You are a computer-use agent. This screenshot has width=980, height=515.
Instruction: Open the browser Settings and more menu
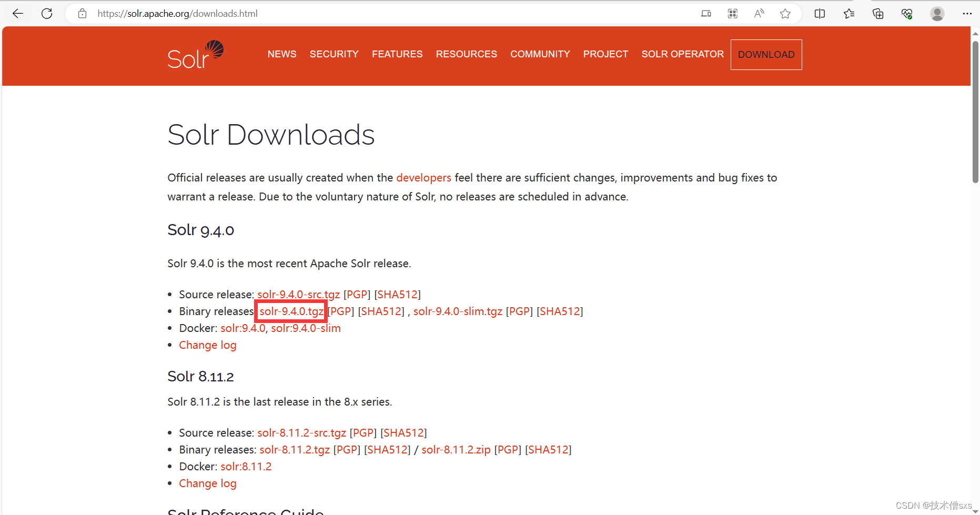pyautogui.click(x=967, y=14)
